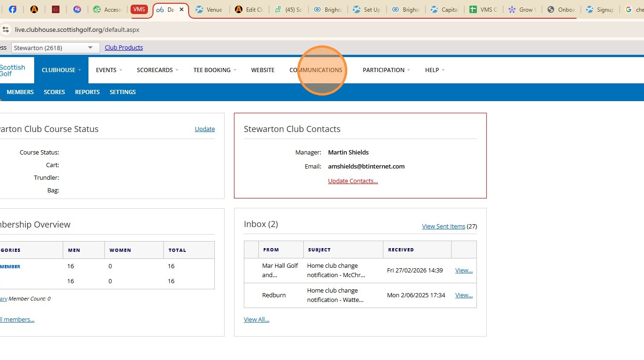The width and height of the screenshot is (644, 360).
Task: Click Update link for Course Status
Action: (205, 129)
